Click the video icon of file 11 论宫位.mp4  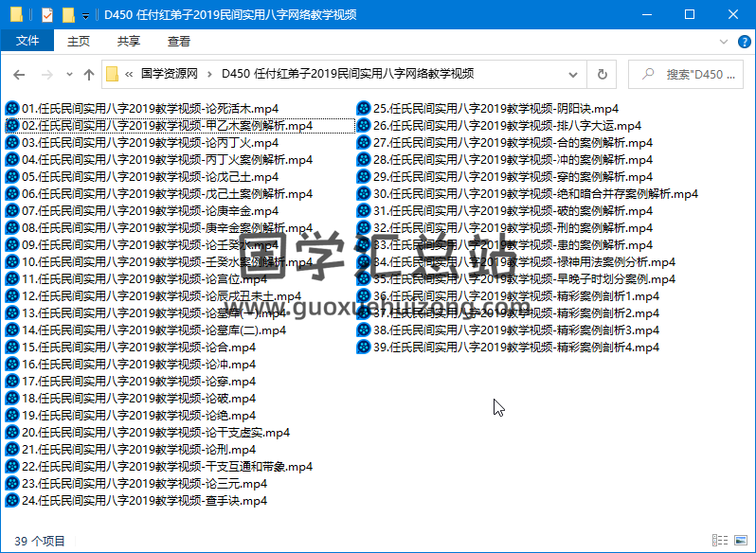tap(12, 279)
